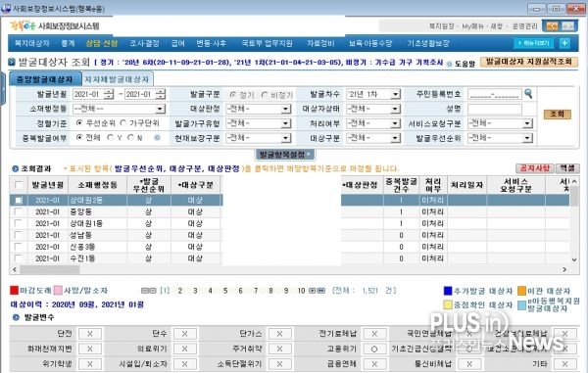Select the 가구단위 sort radio button
The height and width of the screenshot is (373, 588).
pyautogui.click(x=123, y=122)
